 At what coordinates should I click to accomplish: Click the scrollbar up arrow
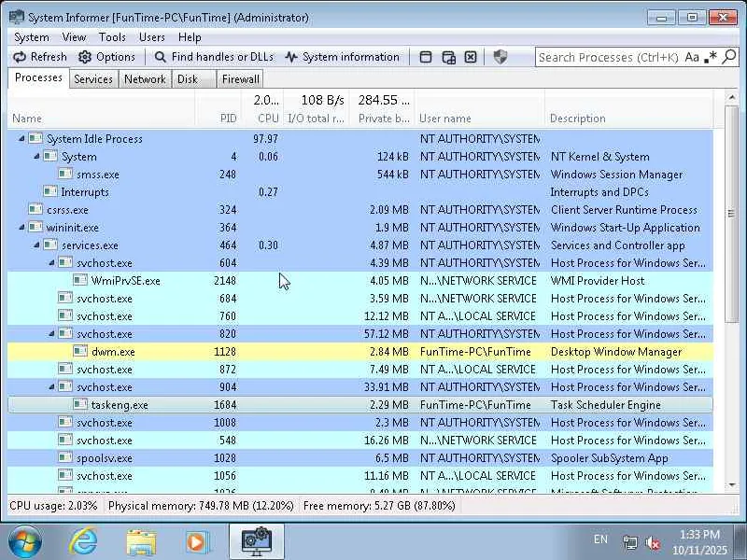point(731,98)
